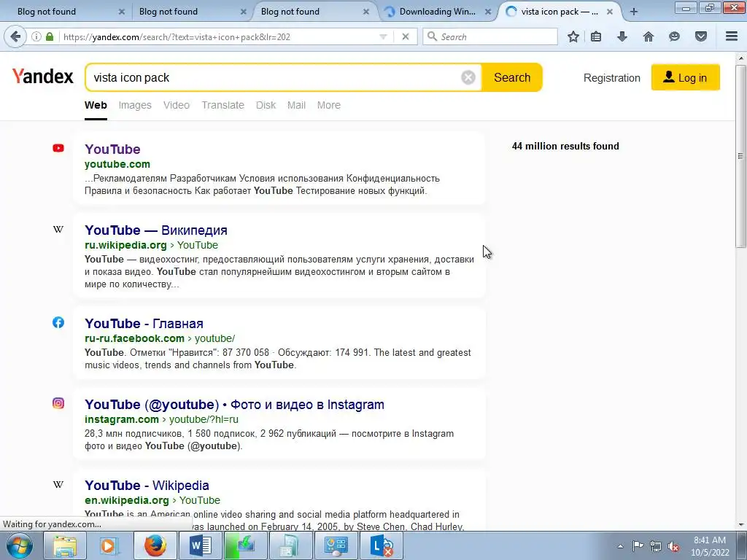This screenshot has width=747, height=560.
Task: Click the vertical page scrollbar thumb
Action: pyautogui.click(x=741, y=156)
